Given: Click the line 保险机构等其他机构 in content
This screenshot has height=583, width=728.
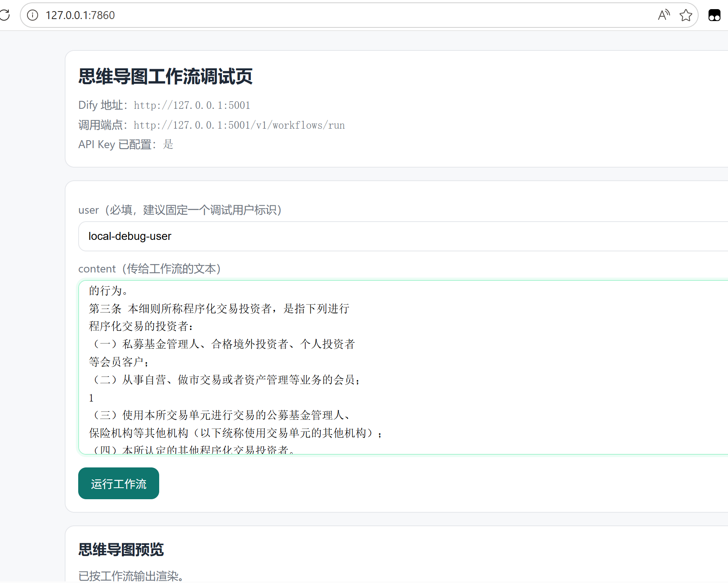Looking at the screenshot, I should [236, 433].
